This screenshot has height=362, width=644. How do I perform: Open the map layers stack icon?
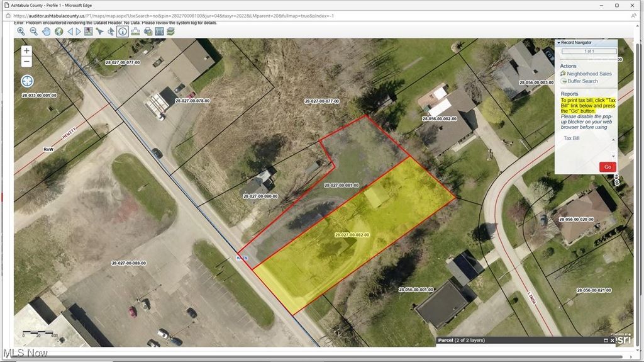[x=170, y=31]
